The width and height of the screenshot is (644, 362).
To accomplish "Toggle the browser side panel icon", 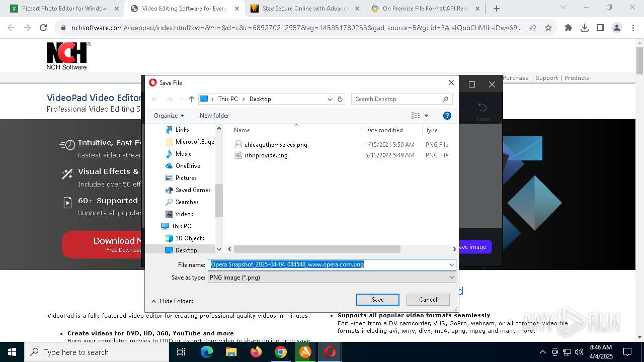I will pos(601,28).
